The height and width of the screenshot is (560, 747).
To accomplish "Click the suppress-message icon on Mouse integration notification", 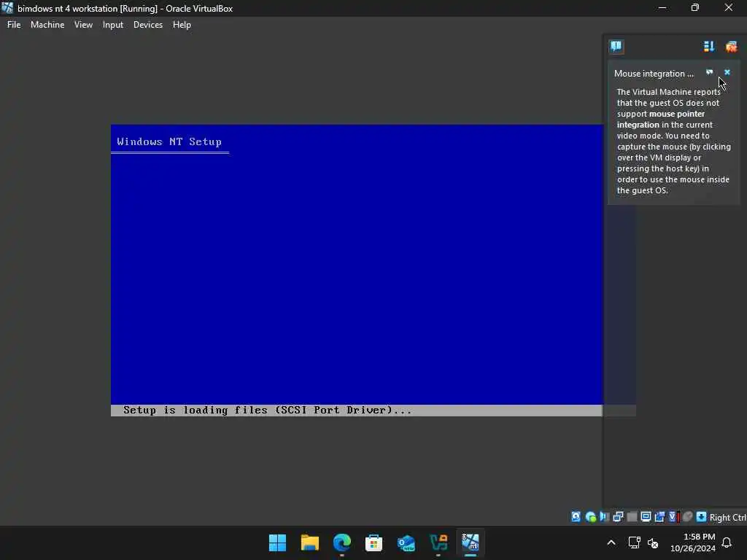I will [x=709, y=72].
